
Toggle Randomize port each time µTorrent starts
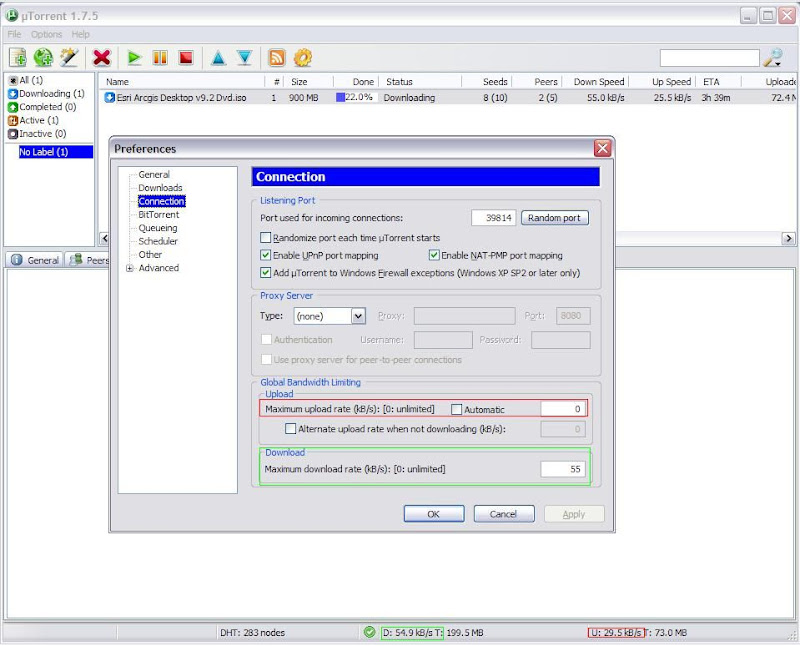[x=265, y=238]
